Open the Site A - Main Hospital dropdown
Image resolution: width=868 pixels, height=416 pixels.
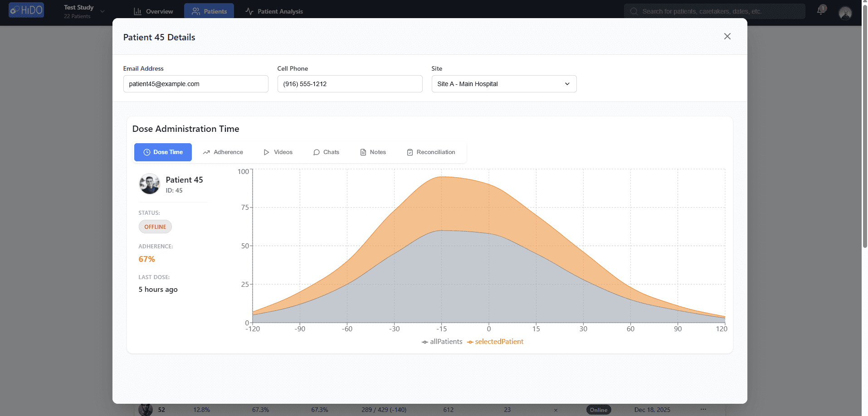tap(503, 84)
